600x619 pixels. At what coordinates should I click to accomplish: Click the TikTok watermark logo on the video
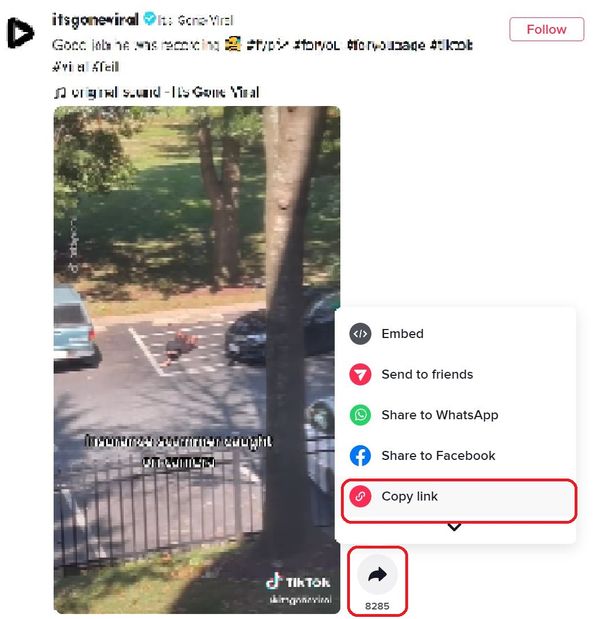point(298,582)
